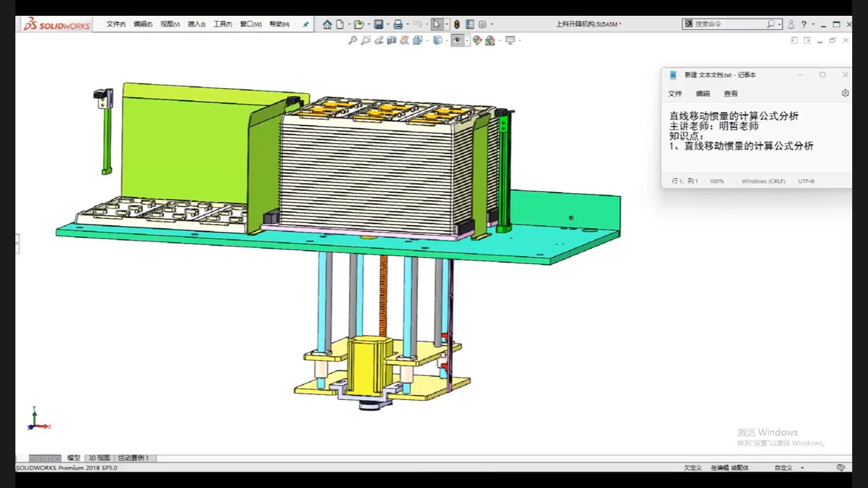868x488 pixels.
Task: Click the greyed Undo arrow icon
Action: coord(417,24)
